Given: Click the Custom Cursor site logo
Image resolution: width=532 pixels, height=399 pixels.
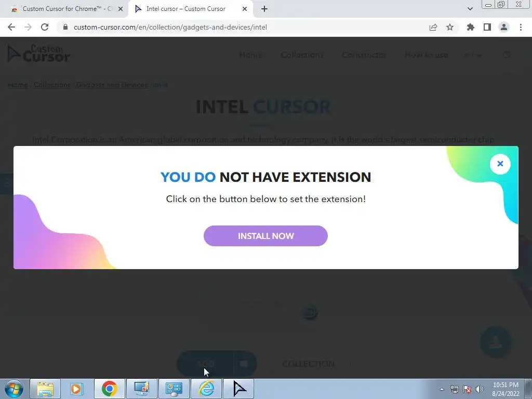Looking at the screenshot, I should (x=38, y=54).
